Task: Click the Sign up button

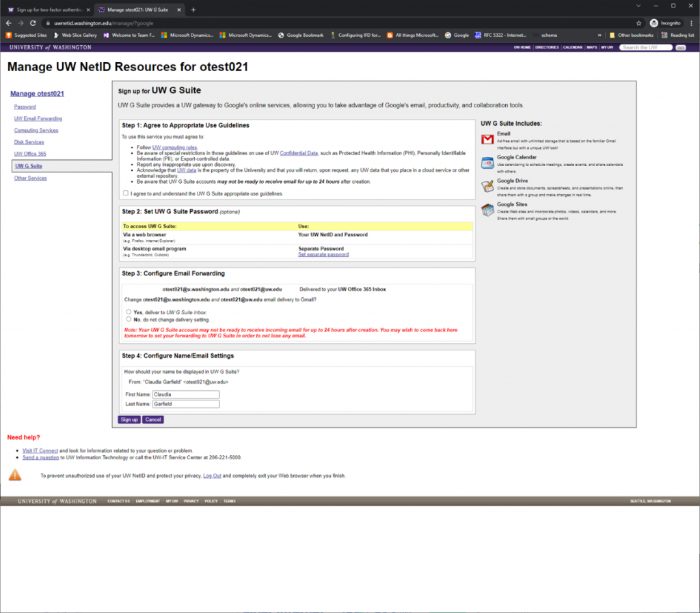Action: pyautogui.click(x=129, y=420)
